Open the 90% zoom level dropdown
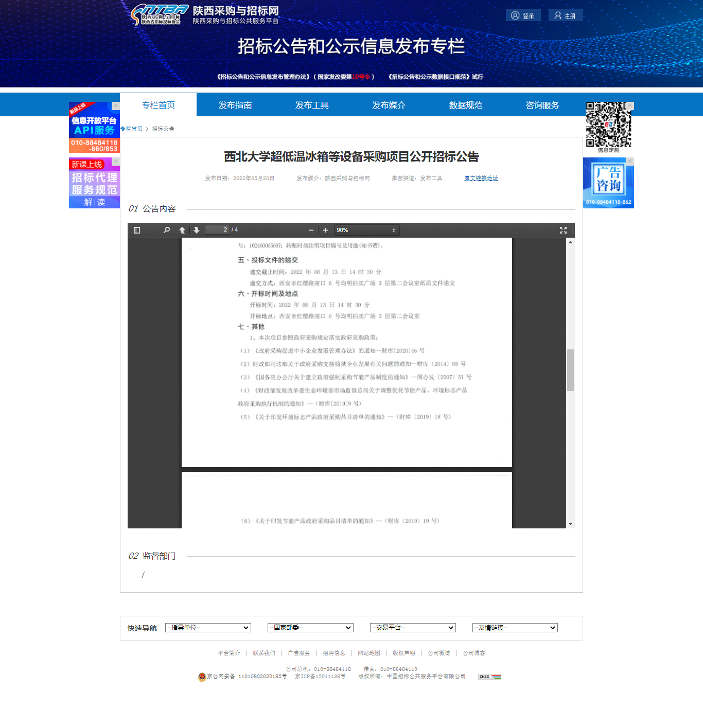 (x=366, y=230)
